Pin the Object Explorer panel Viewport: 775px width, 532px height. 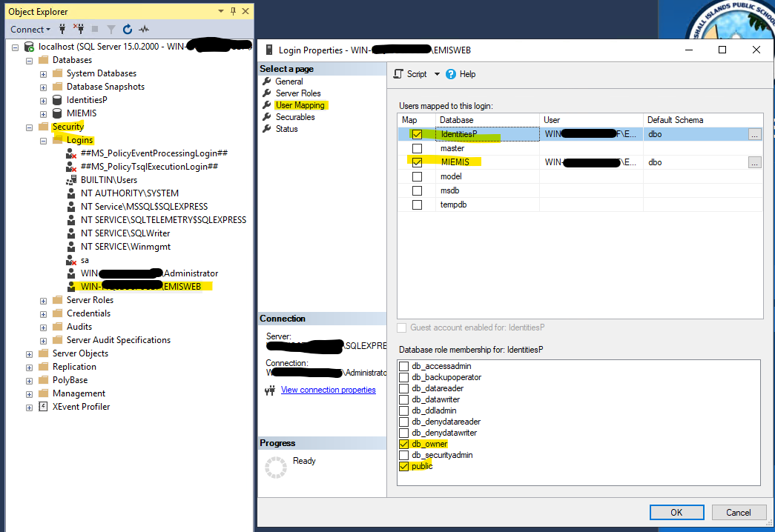[x=234, y=11]
